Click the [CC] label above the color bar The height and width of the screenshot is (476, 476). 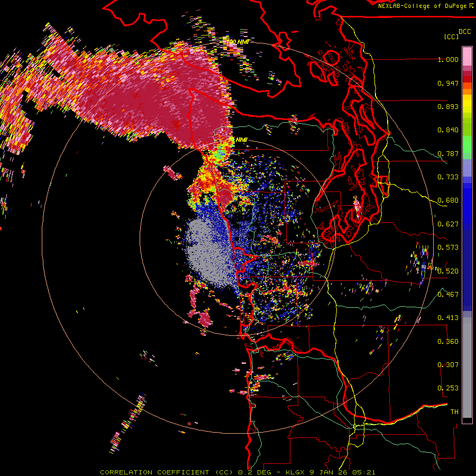(x=452, y=36)
